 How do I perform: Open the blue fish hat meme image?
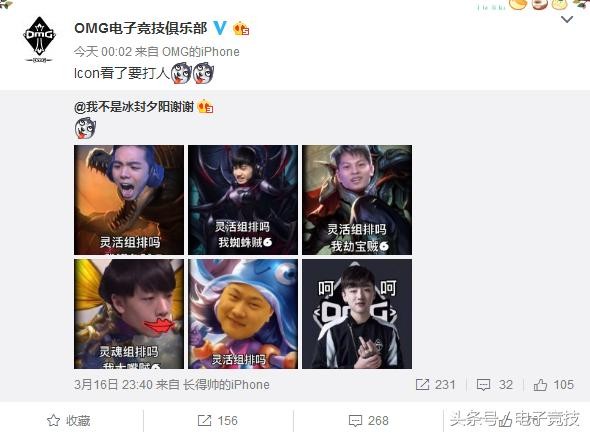[x=243, y=314]
